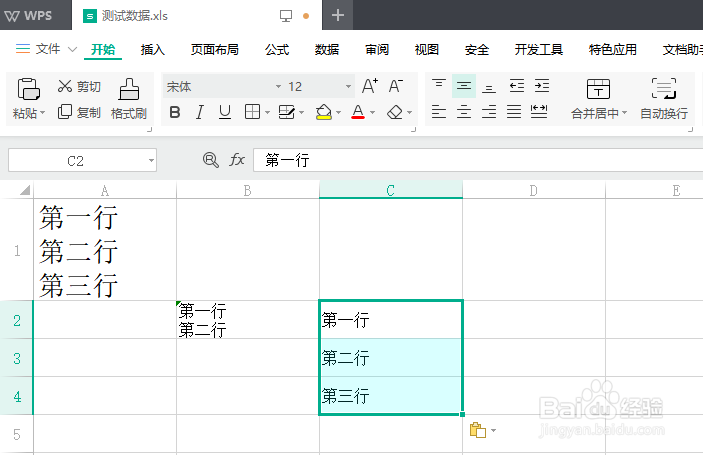Toggle bold formatting
703x455 pixels.
click(x=175, y=112)
